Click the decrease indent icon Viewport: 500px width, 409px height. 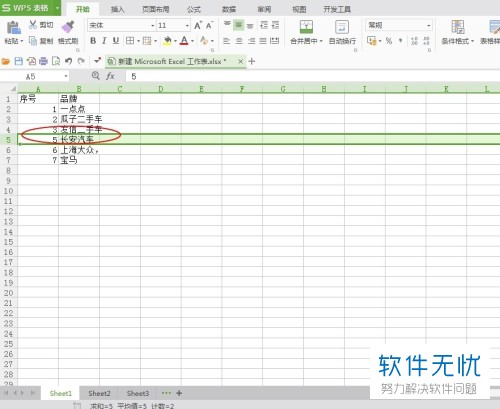click(x=264, y=25)
